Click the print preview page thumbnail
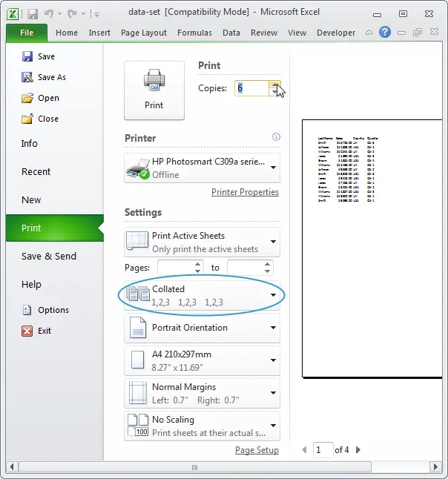The image size is (448, 479). pos(372,248)
